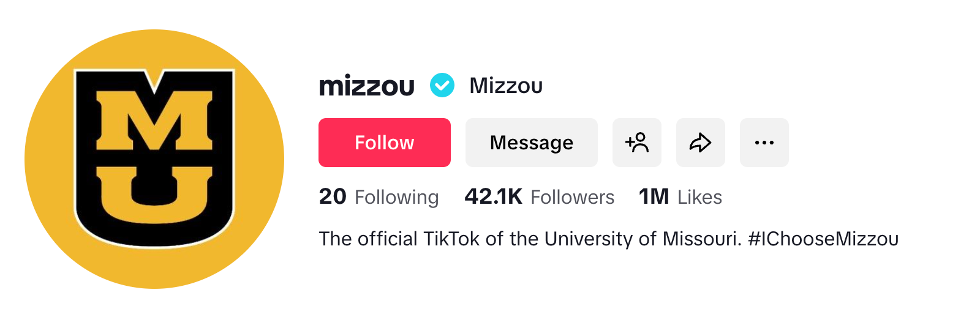This screenshot has width=980, height=317.
Task: Click the blue verified checkmark badge
Action: click(x=442, y=85)
